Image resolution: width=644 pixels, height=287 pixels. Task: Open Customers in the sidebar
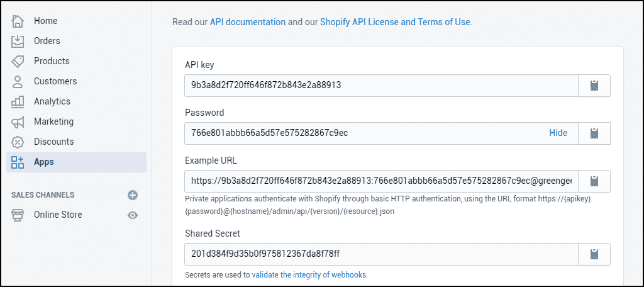point(55,81)
